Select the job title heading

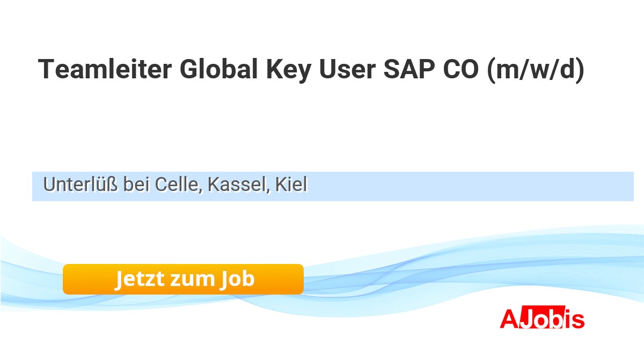(x=311, y=69)
